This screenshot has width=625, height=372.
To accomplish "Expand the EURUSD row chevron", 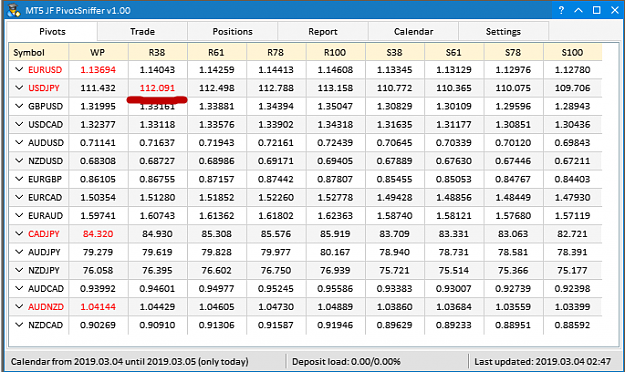I will click(19, 69).
